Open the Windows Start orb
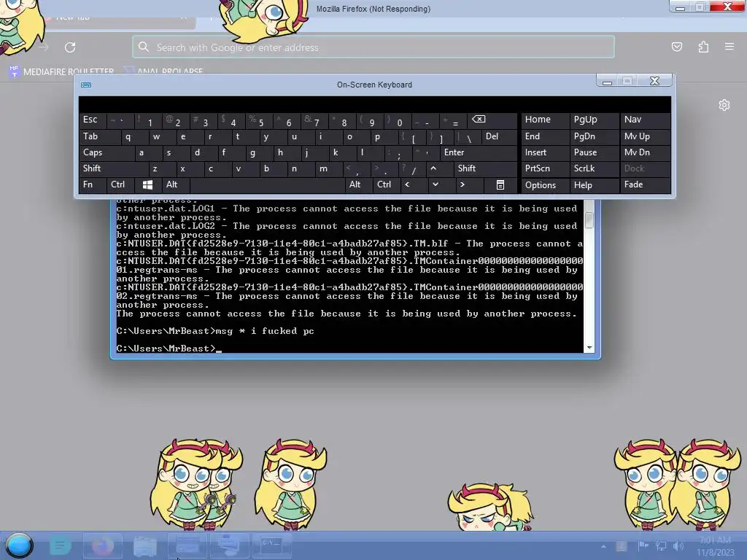Viewport: 747px width, 560px height. [20, 545]
